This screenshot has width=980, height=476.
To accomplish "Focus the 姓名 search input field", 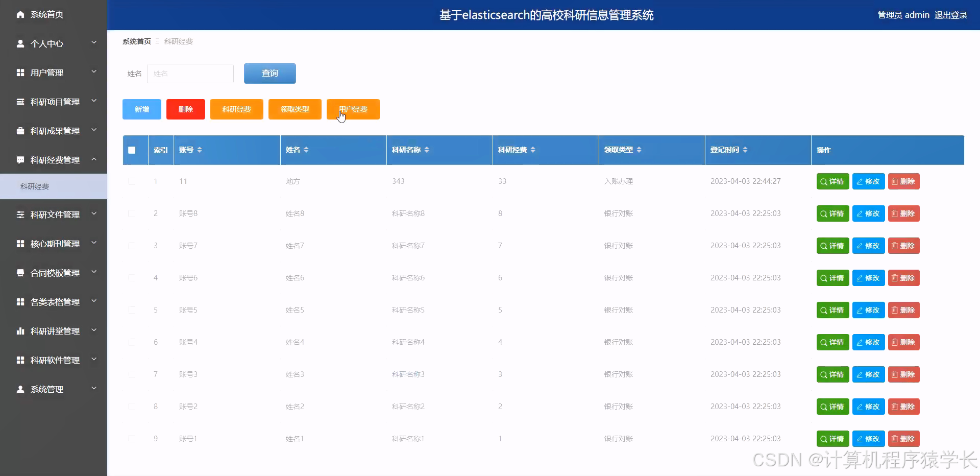I will pyautogui.click(x=190, y=74).
